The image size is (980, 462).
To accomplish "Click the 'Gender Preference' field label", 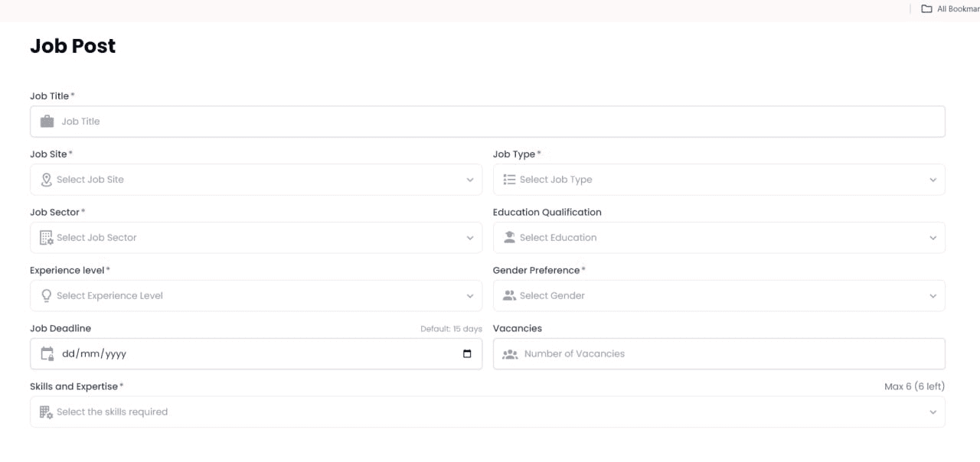I will (x=536, y=271).
